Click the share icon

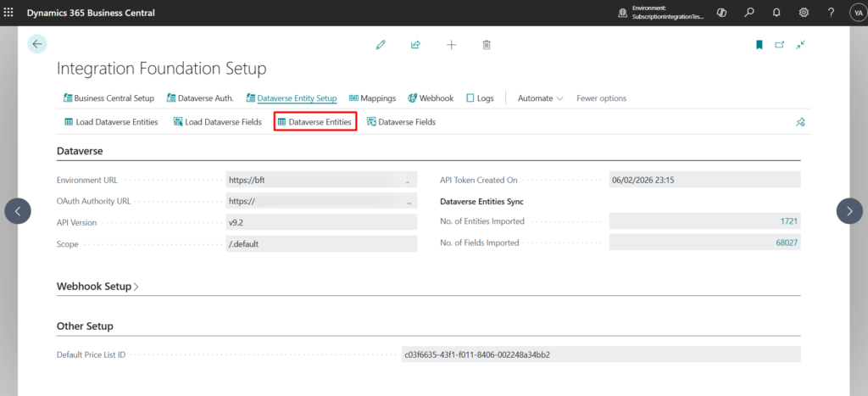click(x=415, y=45)
